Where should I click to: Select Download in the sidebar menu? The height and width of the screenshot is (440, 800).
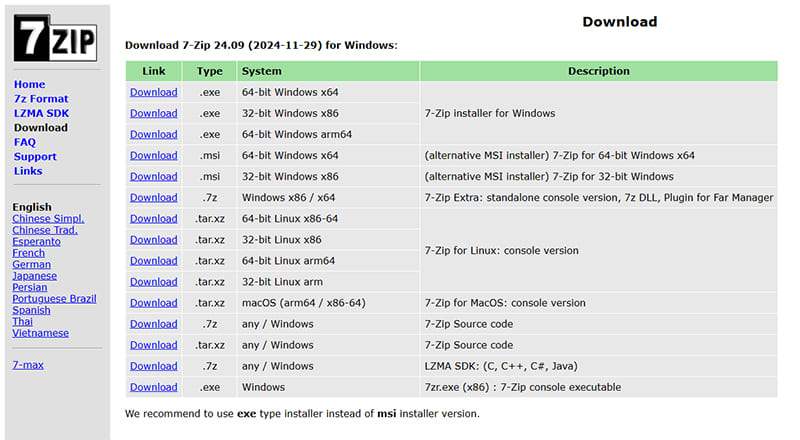pyautogui.click(x=41, y=128)
